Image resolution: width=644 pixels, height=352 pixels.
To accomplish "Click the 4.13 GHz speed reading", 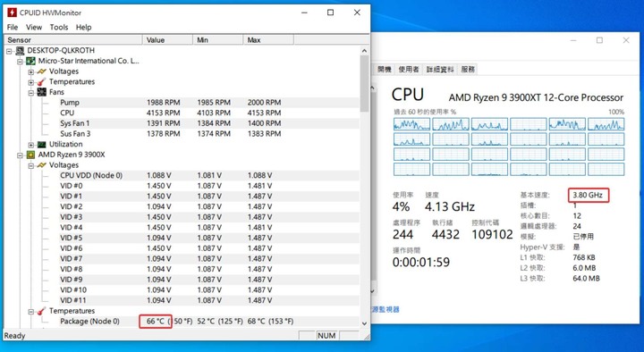I will tap(450, 206).
